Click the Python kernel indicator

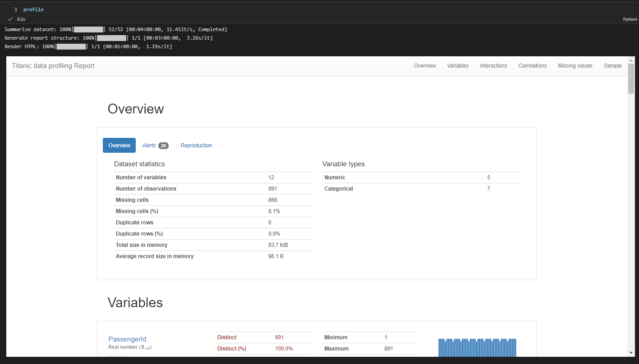pos(630,19)
